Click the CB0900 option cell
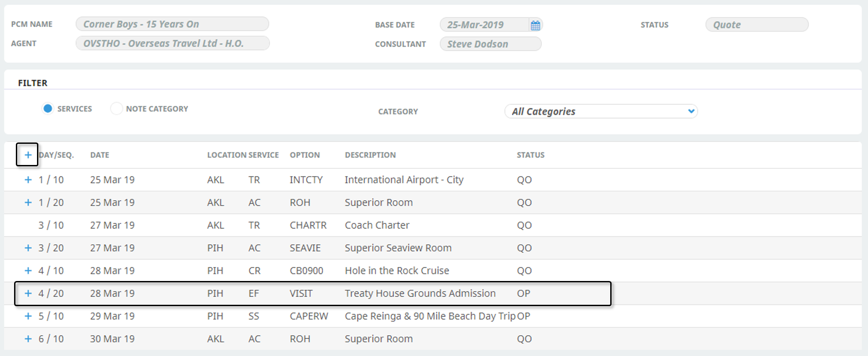868x356 pixels. 307,270
